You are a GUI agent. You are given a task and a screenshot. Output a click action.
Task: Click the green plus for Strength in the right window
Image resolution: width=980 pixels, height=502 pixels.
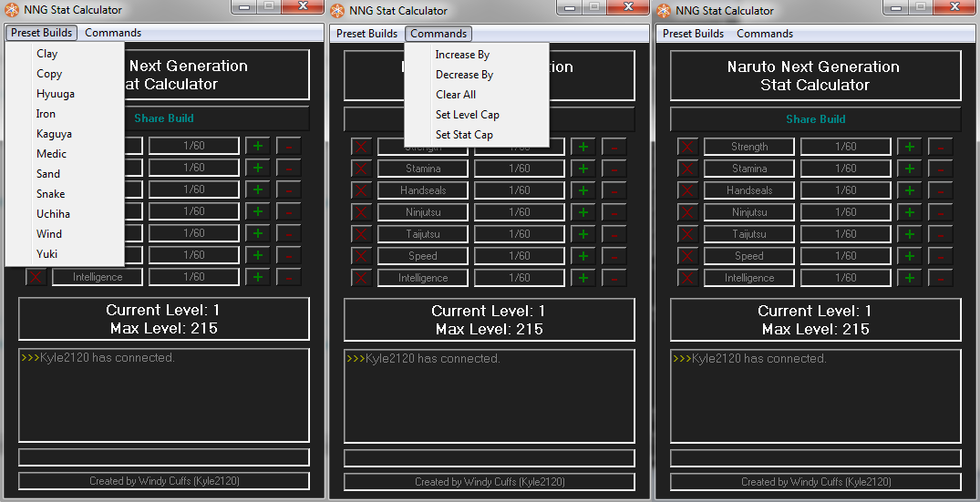coord(910,147)
